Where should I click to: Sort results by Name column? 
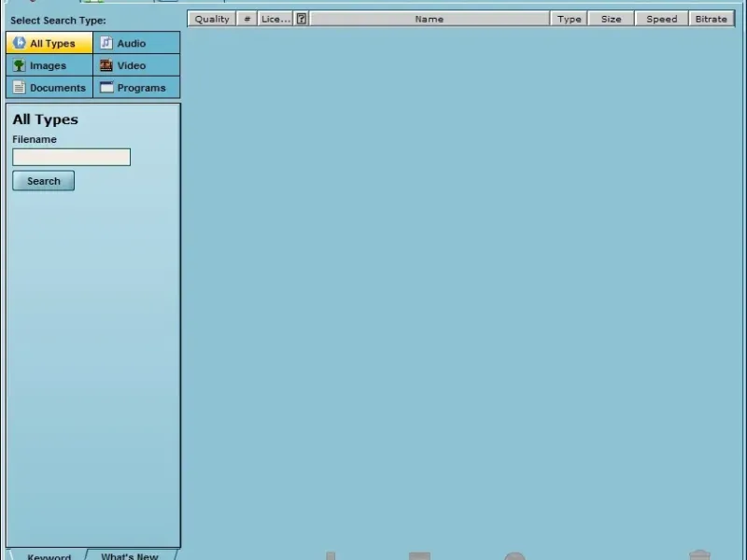tap(430, 19)
